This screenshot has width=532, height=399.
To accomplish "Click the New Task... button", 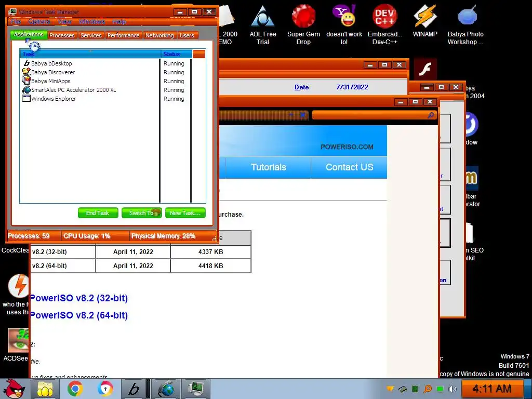I will [185, 212].
